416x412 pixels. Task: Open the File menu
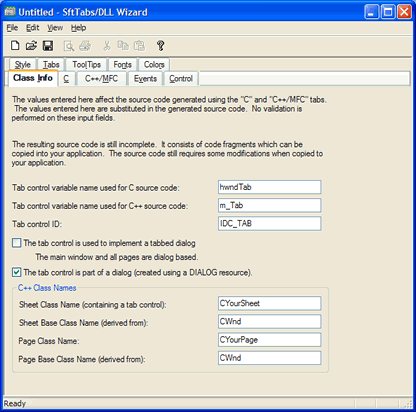pos(12,28)
